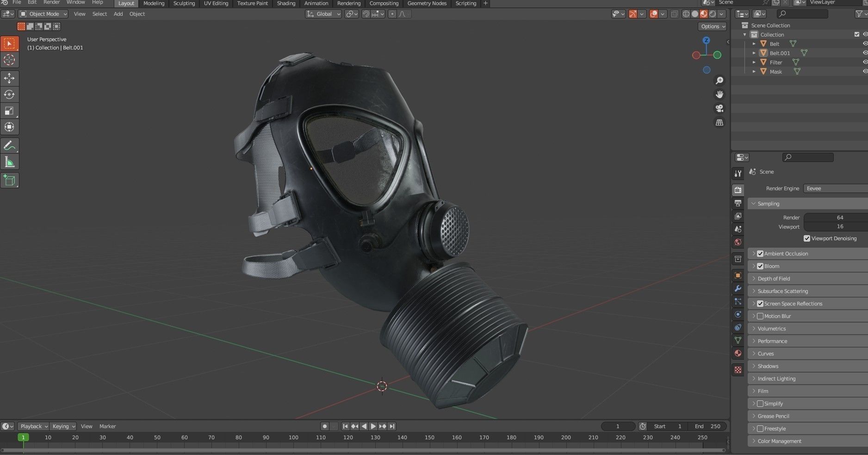Open Render Engine Eevee dropdown
This screenshot has width=868, height=455.
pyautogui.click(x=836, y=188)
